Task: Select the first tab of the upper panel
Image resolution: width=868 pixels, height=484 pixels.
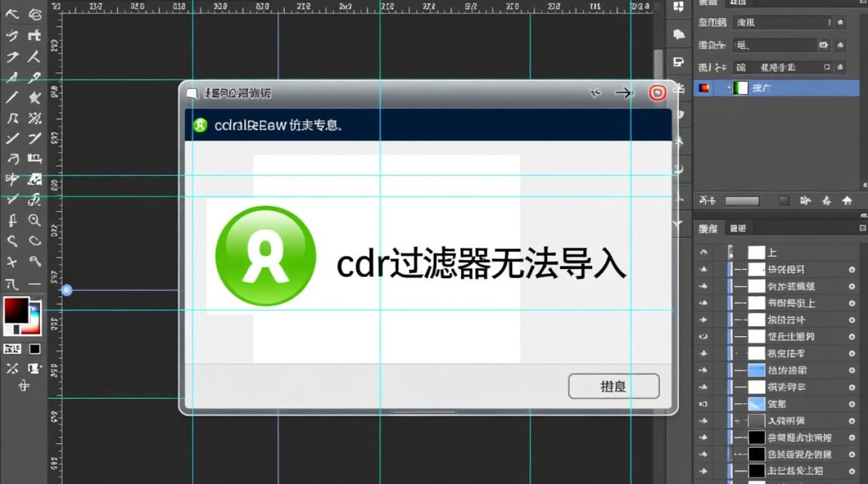Action: click(x=708, y=3)
